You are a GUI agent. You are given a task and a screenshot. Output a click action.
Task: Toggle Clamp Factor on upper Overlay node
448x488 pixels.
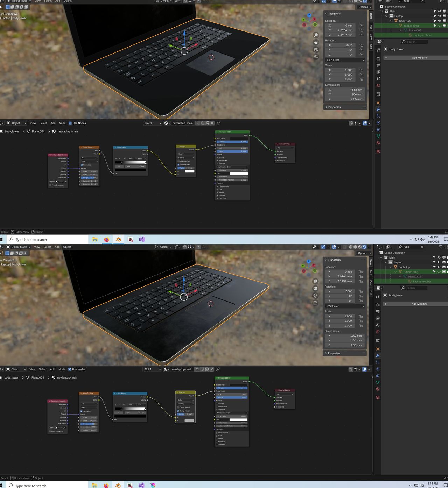(x=178, y=165)
